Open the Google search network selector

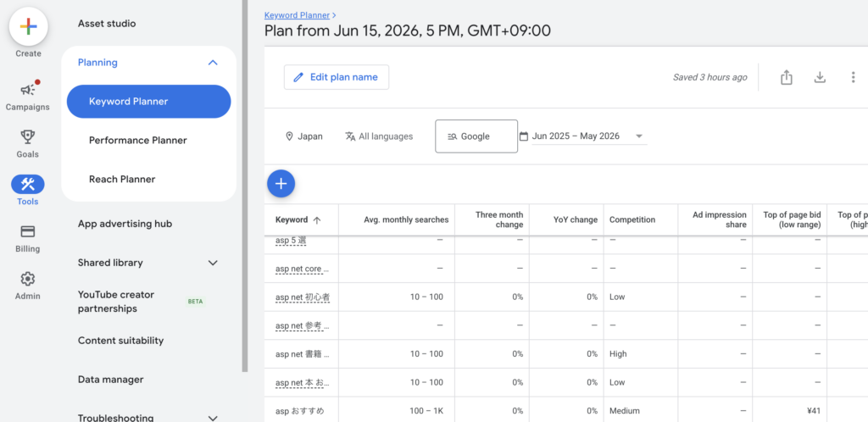pyautogui.click(x=476, y=136)
